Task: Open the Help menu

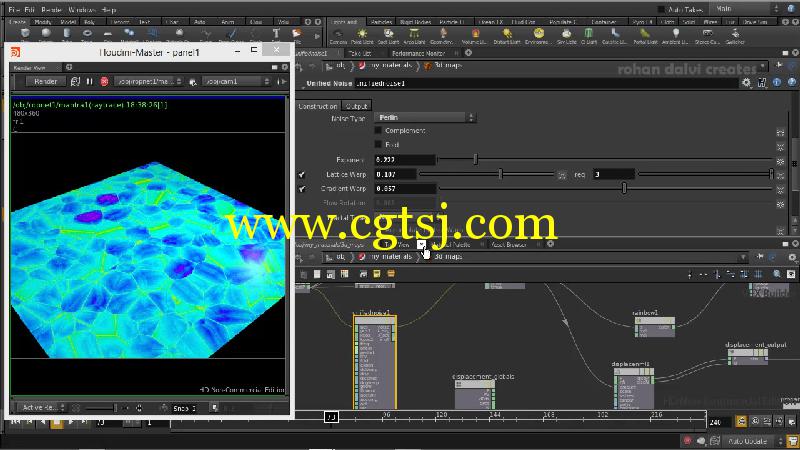Action: tap(109, 9)
